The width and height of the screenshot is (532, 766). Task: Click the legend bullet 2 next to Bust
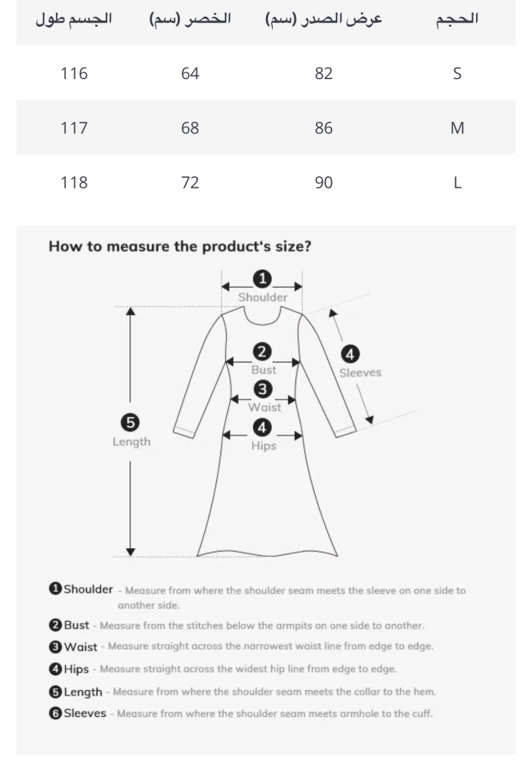point(55,625)
